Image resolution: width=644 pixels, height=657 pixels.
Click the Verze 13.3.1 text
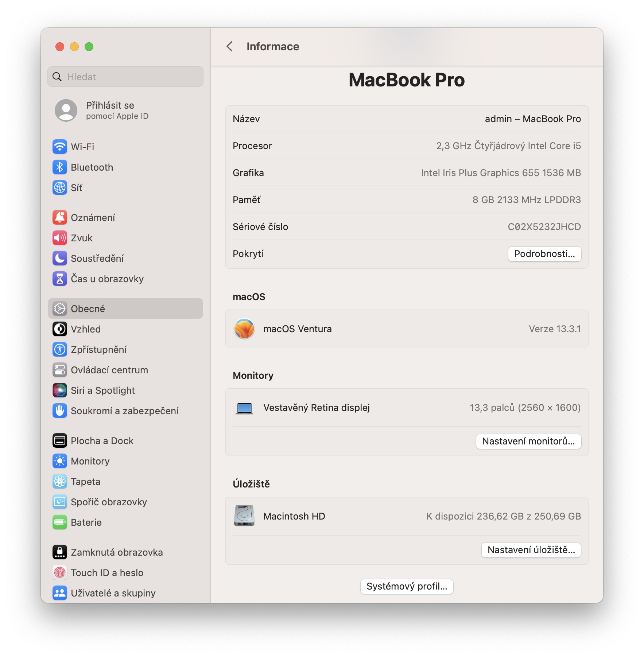(x=555, y=329)
